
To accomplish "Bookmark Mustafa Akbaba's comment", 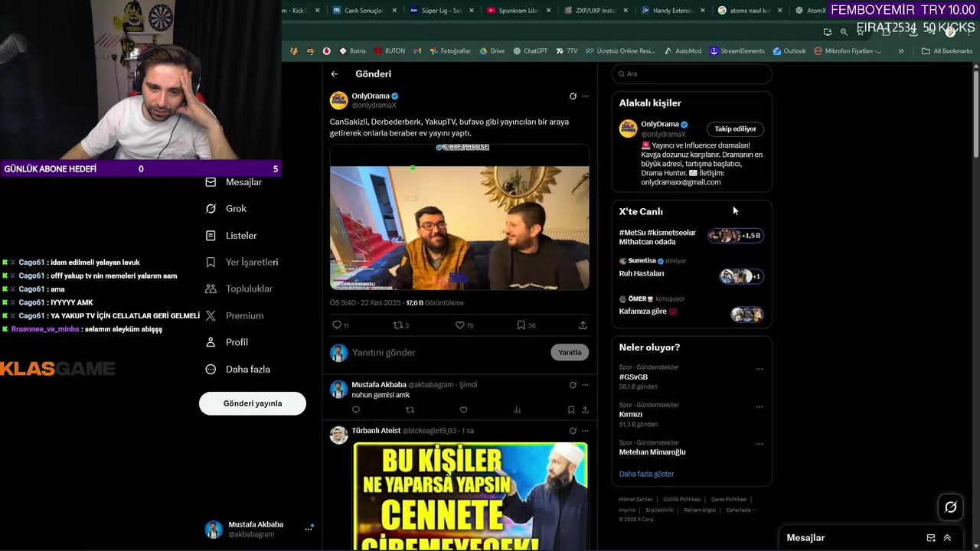I will tap(571, 410).
